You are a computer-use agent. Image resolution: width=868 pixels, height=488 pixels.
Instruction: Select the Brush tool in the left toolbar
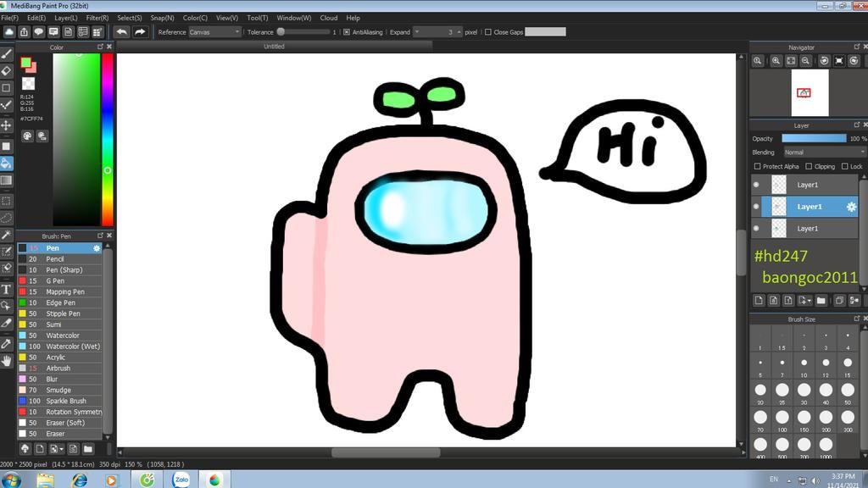[x=7, y=54]
